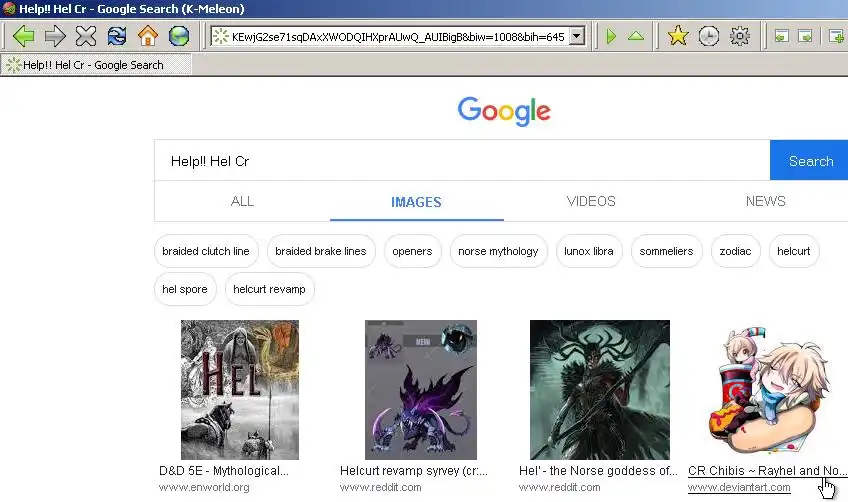Open History with the clock icon
848x502 pixels.
[x=708, y=36]
